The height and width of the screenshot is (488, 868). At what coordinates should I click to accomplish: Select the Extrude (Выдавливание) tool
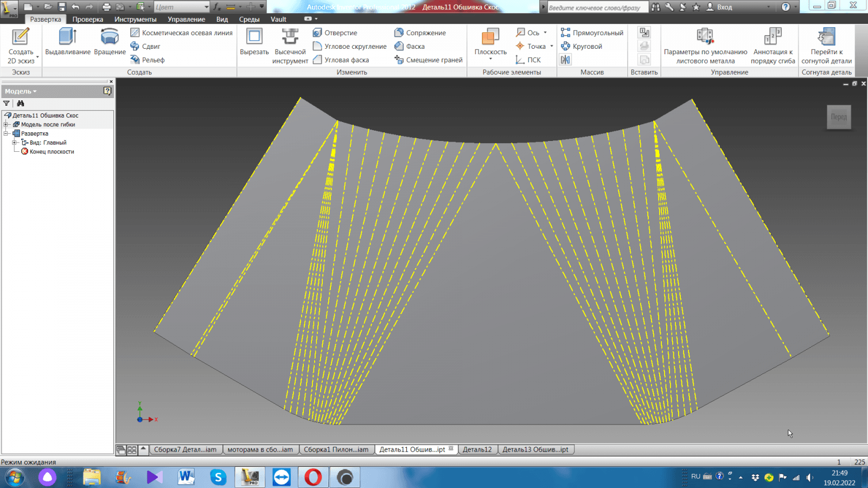[x=68, y=42]
